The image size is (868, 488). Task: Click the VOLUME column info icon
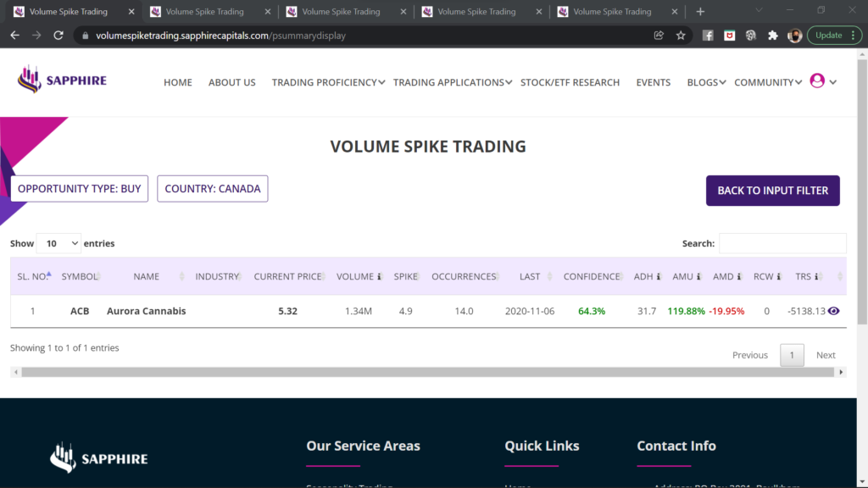(x=379, y=277)
